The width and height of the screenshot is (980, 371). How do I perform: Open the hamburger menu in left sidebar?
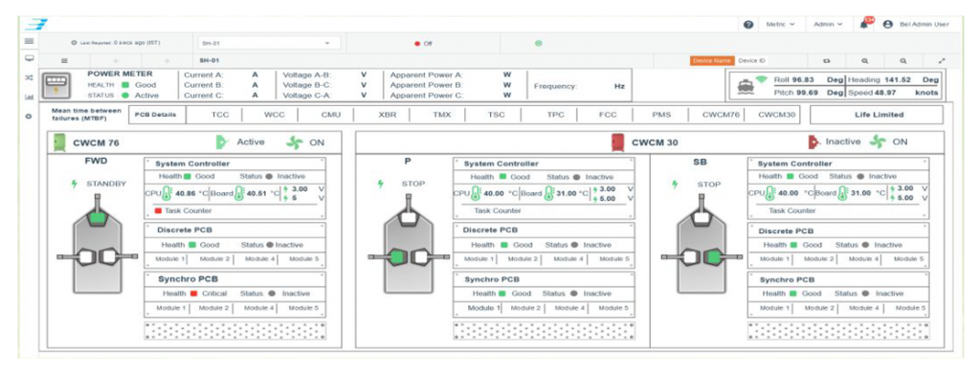tap(29, 41)
